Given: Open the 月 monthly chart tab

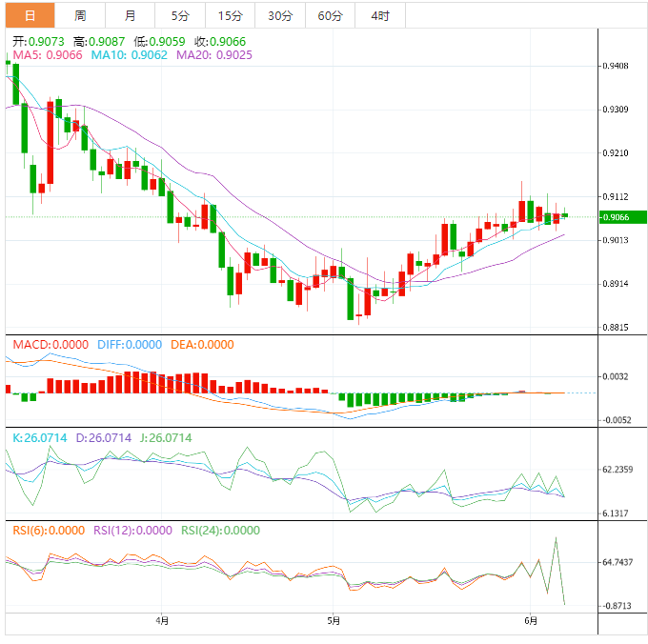Looking at the screenshot, I should tap(130, 15).
